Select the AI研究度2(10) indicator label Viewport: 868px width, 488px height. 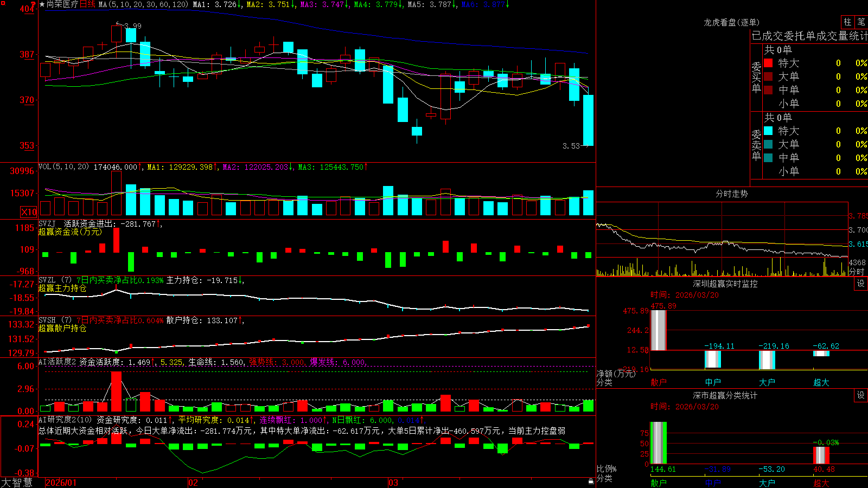(66, 420)
